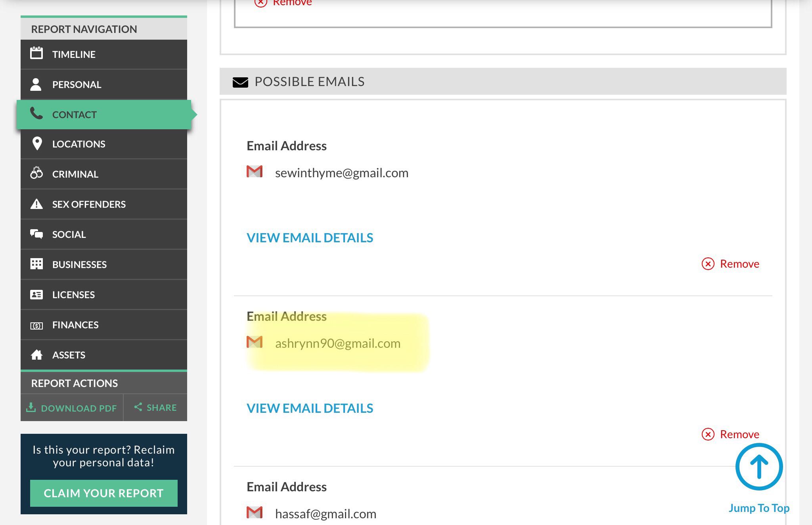Click the share icon in Report Actions
812x525 pixels.
coord(138,407)
